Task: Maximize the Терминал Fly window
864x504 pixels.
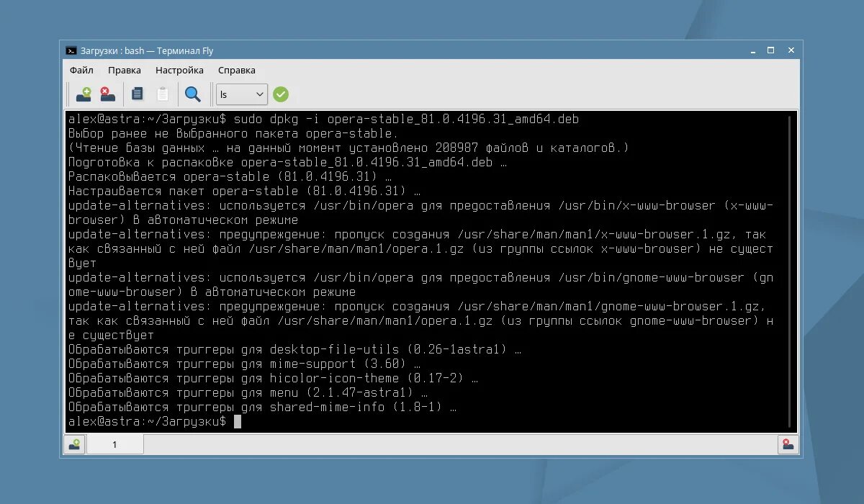Action: coord(771,50)
